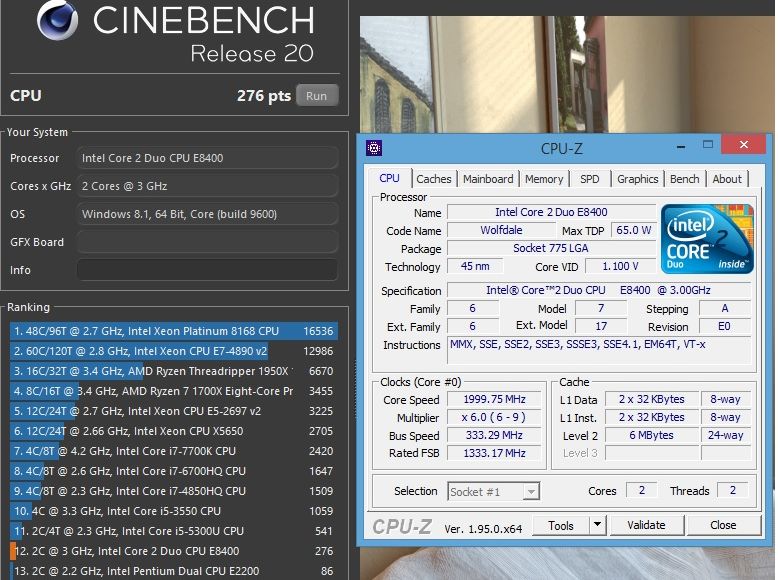Click the 276 pts CPU score
Image resolution: width=778 pixels, height=580 pixels.
coord(263,96)
